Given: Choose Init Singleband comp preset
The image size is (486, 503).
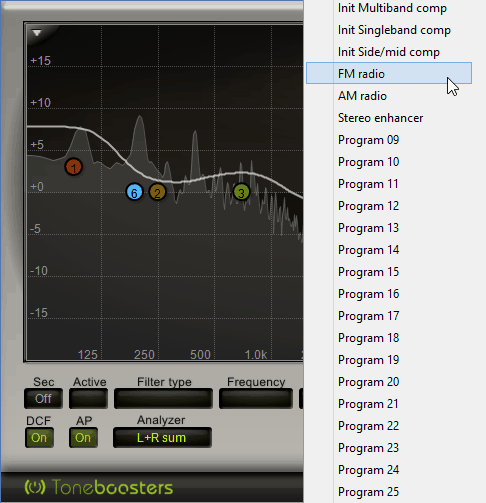Looking at the screenshot, I should pos(389,30).
